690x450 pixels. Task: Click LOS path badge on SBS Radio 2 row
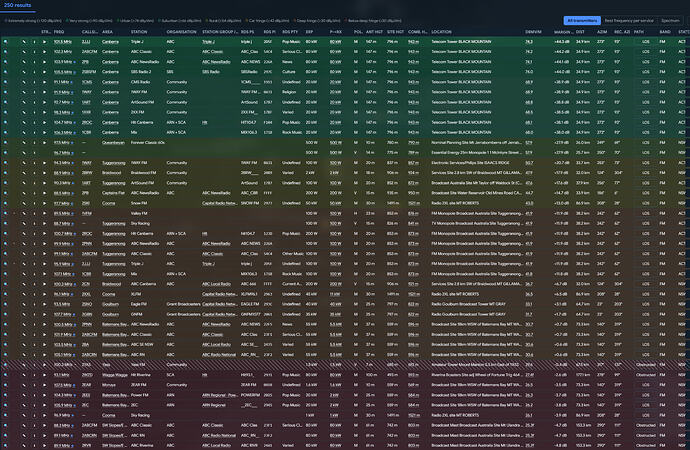click(x=646, y=72)
